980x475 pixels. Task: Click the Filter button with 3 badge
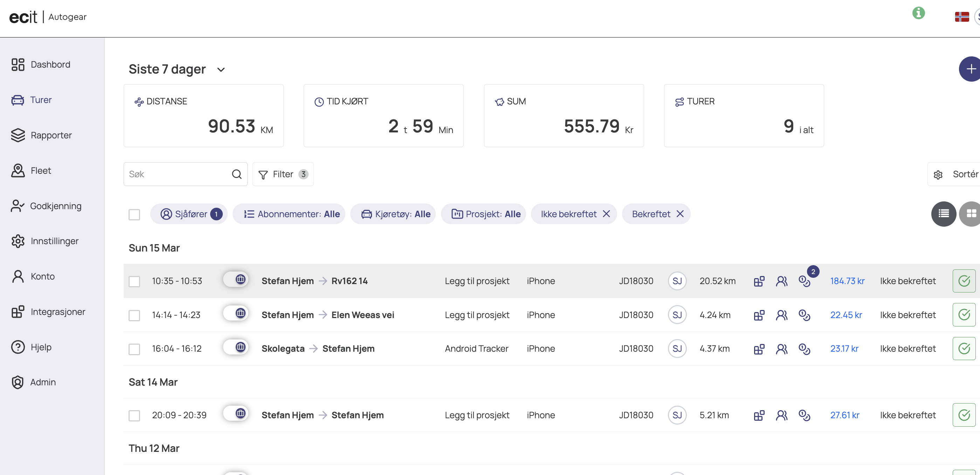[x=283, y=174]
